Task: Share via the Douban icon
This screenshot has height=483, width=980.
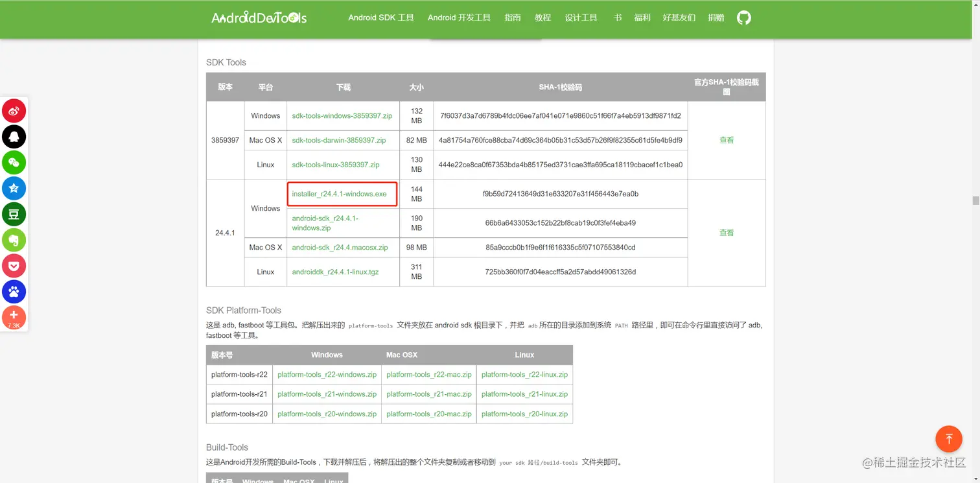Action: coord(14,215)
